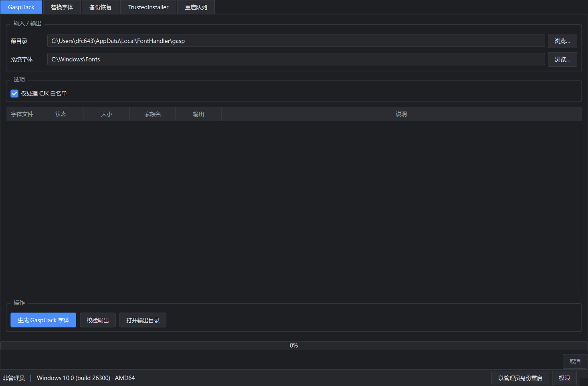
Task: Sort by 说明 column header
Action: click(401, 114)
